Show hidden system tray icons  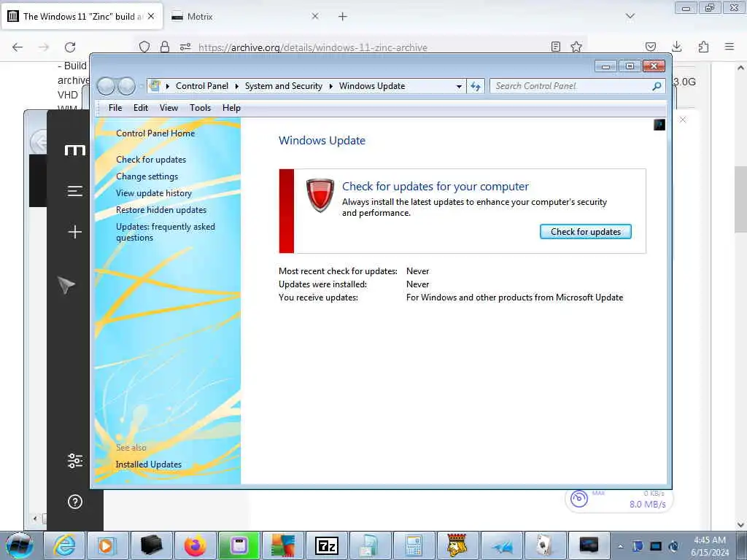(620, 546)
